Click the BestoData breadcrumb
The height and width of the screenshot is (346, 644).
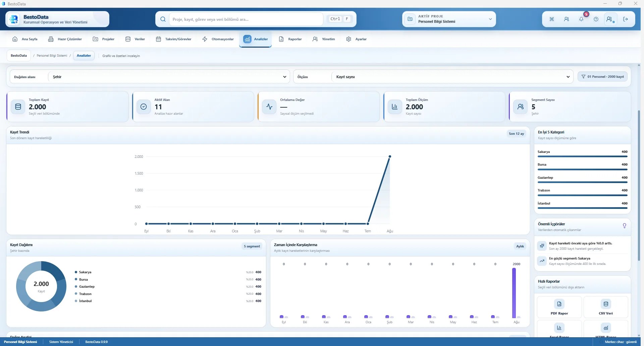[x=19, y=56]
